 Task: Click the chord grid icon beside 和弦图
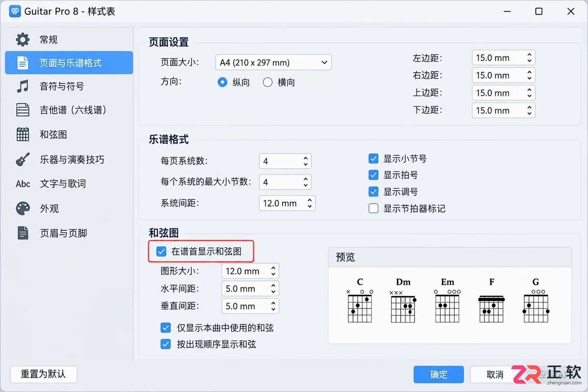click(23, 134)
